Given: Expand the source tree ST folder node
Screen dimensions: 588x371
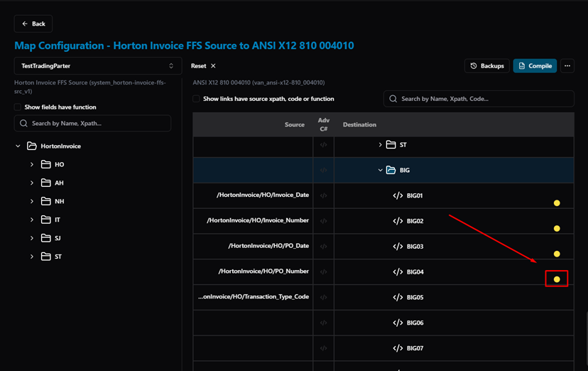Looking at the screenshot, I should coord(32,256).
